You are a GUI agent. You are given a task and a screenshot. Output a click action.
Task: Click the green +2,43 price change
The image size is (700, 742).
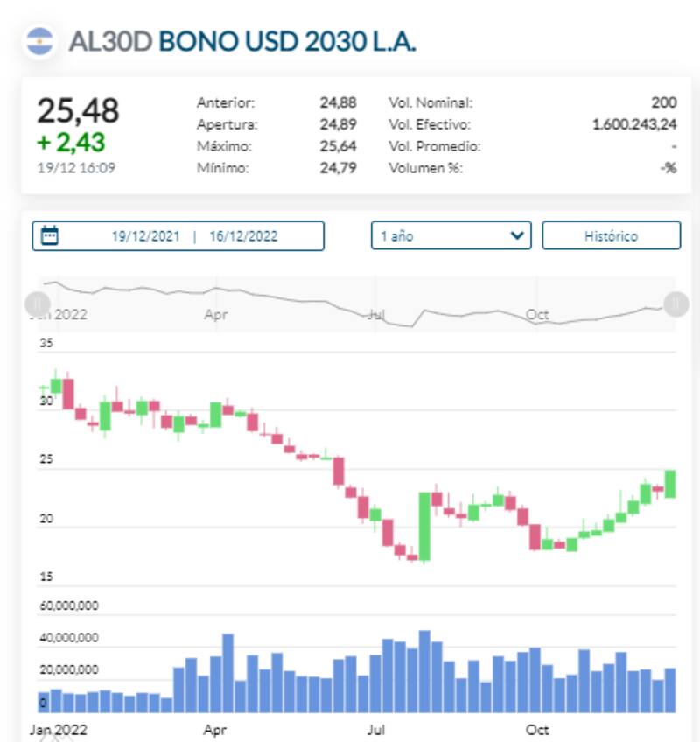(x=71, y=142)
